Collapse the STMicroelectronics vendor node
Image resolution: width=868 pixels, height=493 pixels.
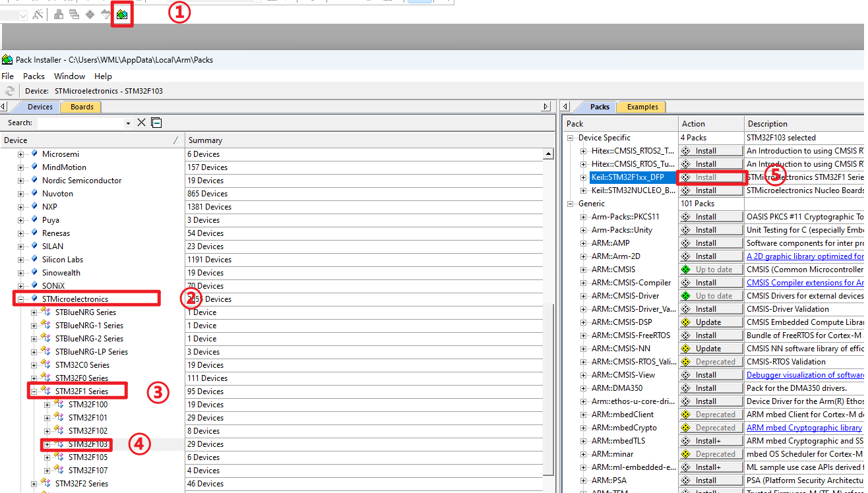coord(21,299)
